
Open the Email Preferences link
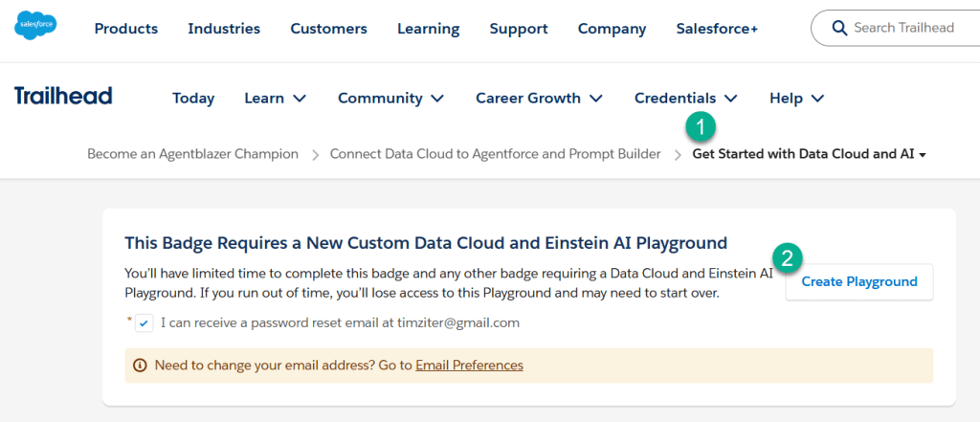(x=469, y=365)
